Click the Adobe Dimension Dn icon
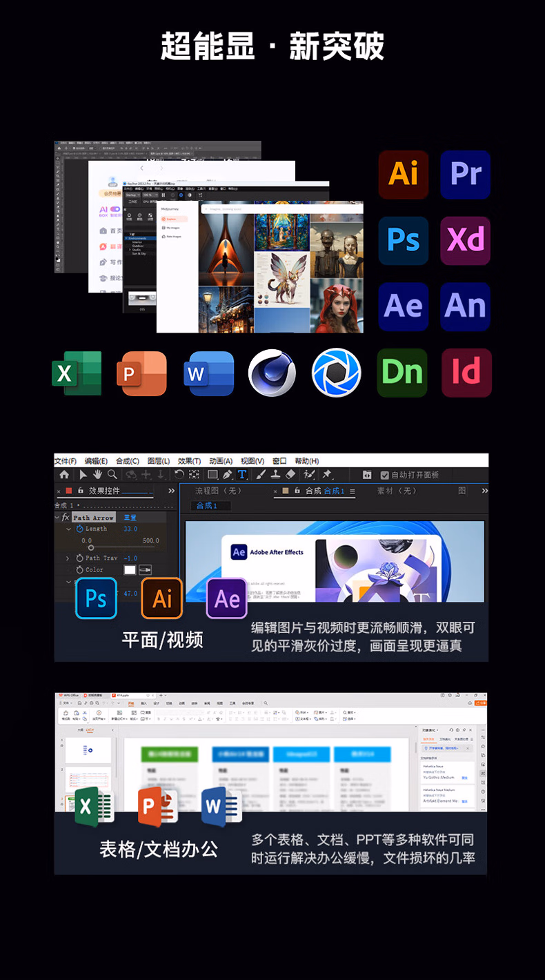 point(402,373)
